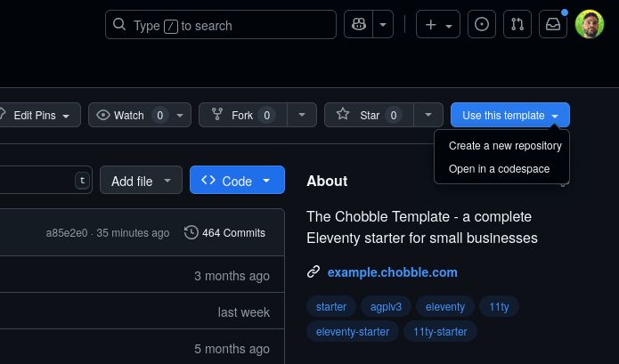Visit example.chobble.com link
Image resolution: width=619 pixels, height=364 pixels.
pos(393,272)
